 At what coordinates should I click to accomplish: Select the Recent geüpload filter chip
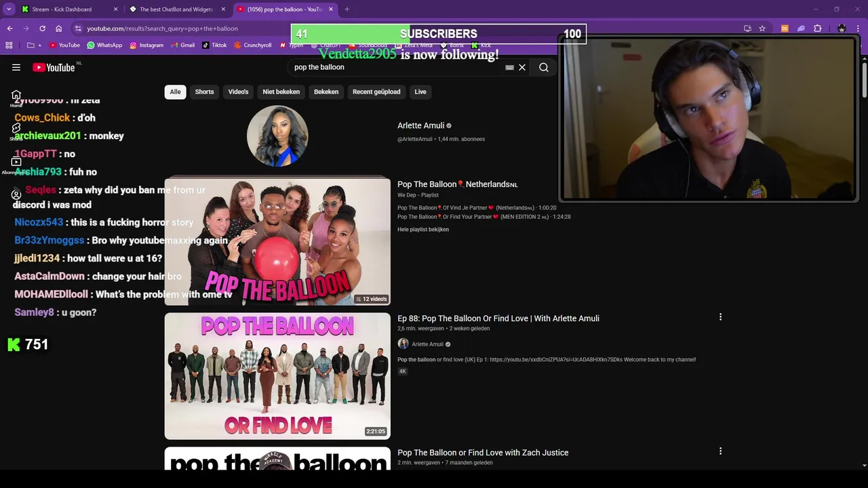376,91
